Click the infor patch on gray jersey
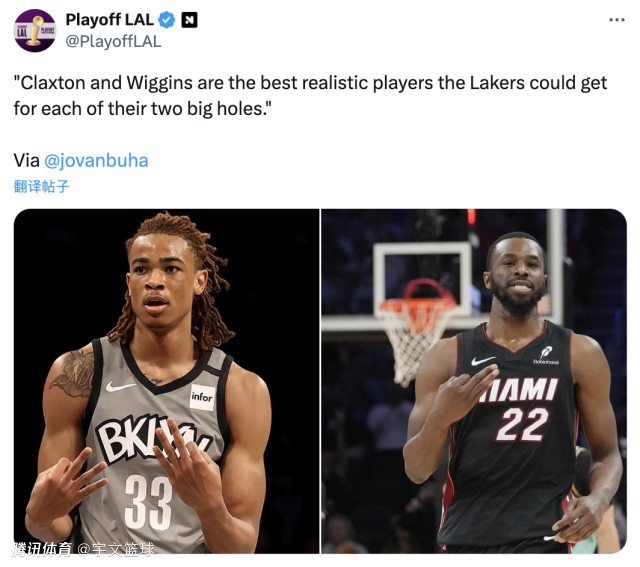 coord(202,397)
